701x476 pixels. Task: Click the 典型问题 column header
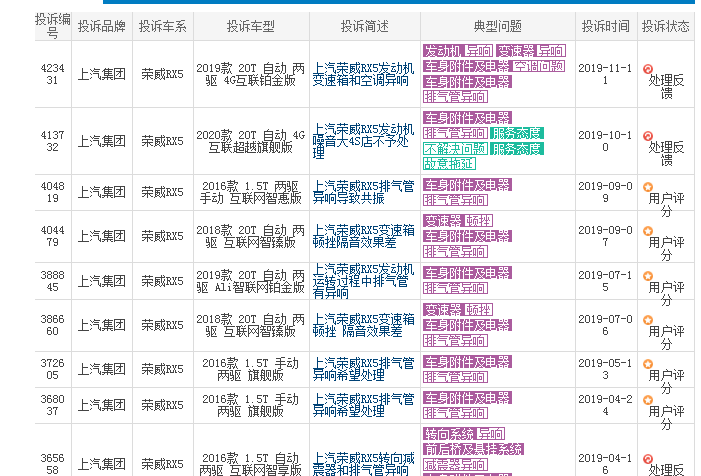(x=498, y=26)
